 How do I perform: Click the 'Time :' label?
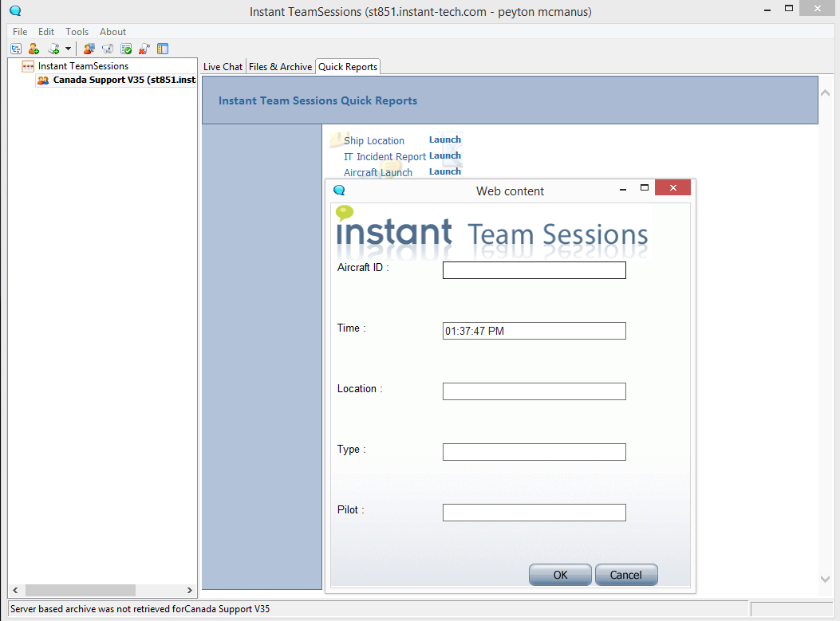[352, 328]
